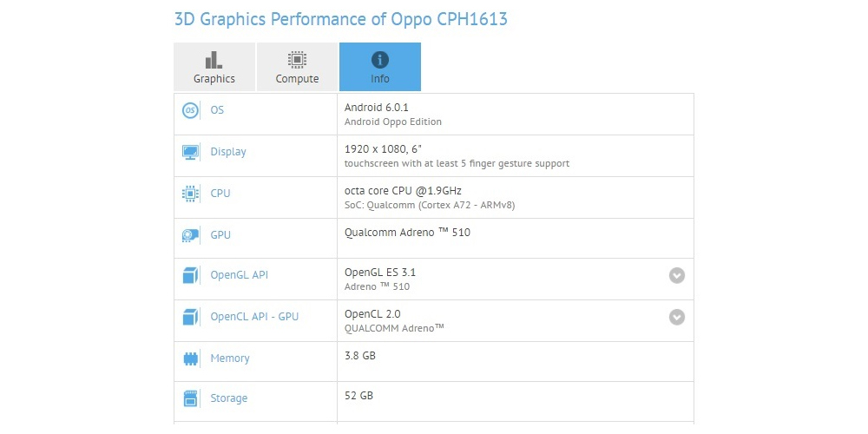This screenshot has height=434, width=868.
Task: Click the Display monitor icon
Action: point(190,152)
